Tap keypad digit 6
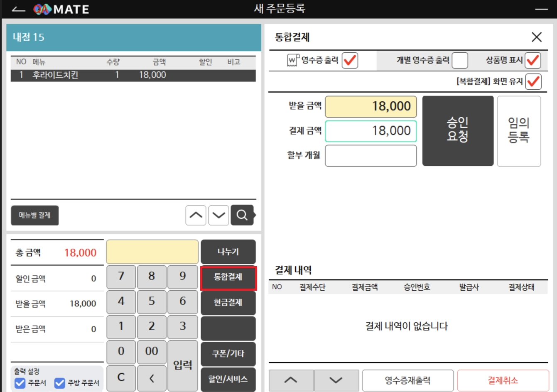Image resolution: width=557 pixels, height=392 pixels. (x=183, y=302)
